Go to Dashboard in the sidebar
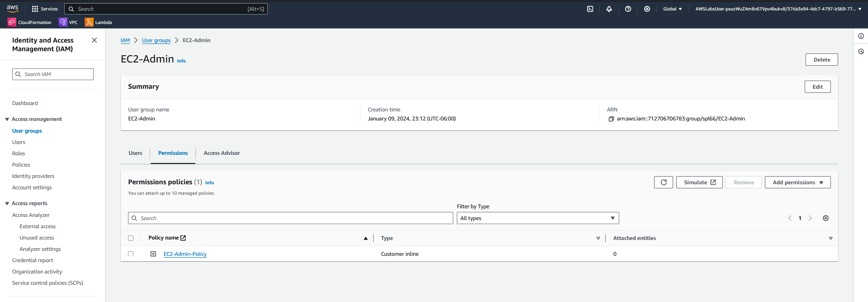Viewport: 868px width, 302px height. 25,103
